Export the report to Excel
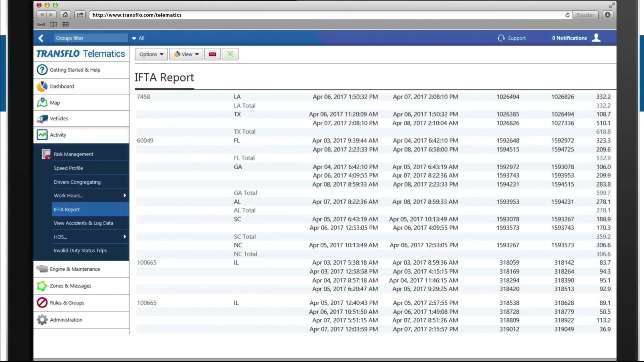Image resolution: width=644 pixels, height=362 pixels. click(230, 54)
